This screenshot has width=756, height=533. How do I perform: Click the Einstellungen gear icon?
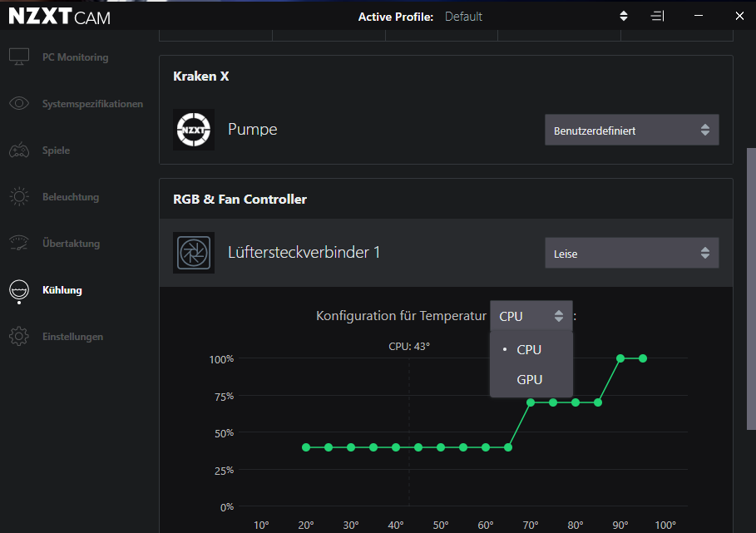[x=19, y=337]
